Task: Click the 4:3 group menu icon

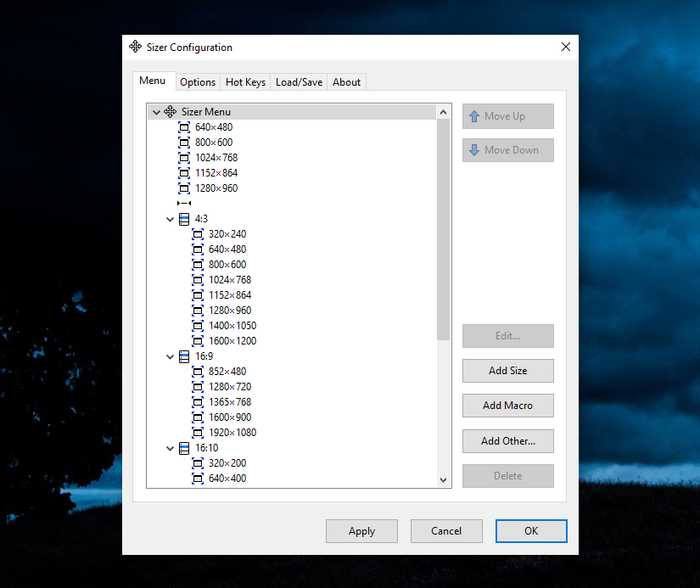Action: (x=184, y=219)
